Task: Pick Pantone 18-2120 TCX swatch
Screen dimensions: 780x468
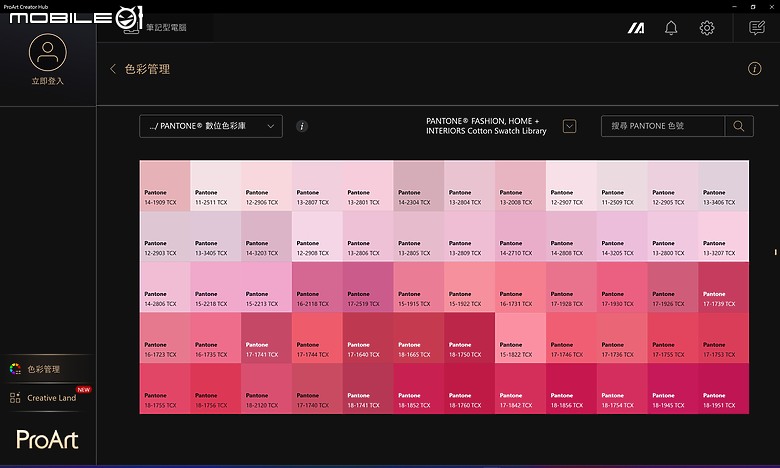Action: click(x=266, y=388)
